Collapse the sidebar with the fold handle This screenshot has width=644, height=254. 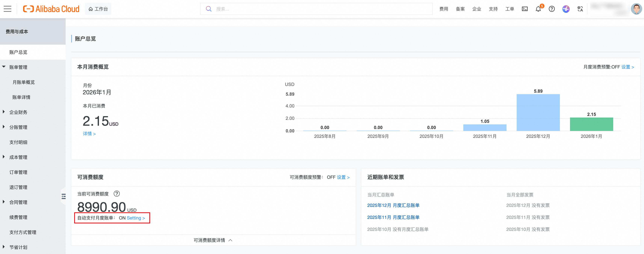tap(64, 196)
